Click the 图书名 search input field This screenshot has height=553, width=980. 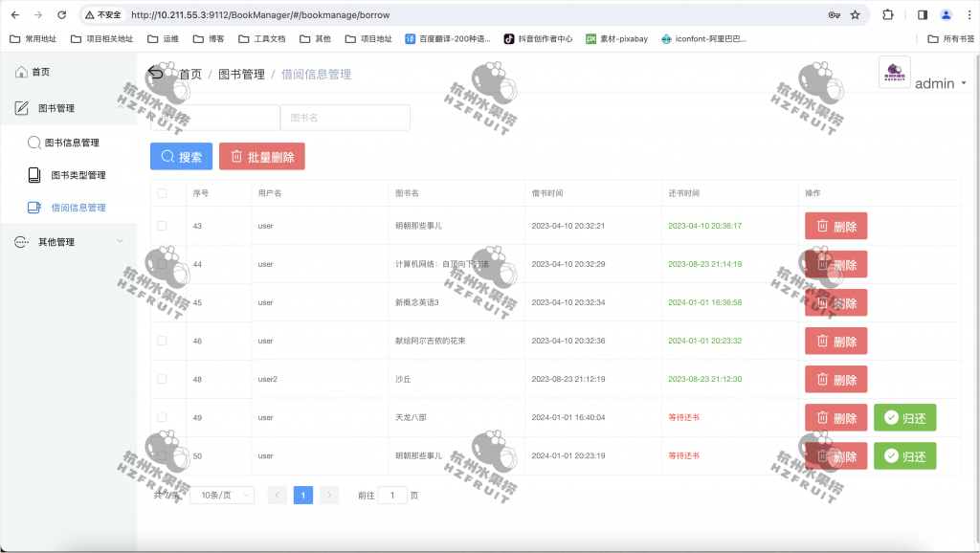[345, 117]
